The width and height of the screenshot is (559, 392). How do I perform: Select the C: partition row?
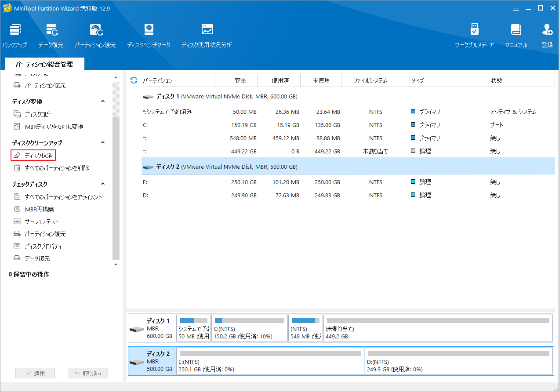[x=348, y=125]
